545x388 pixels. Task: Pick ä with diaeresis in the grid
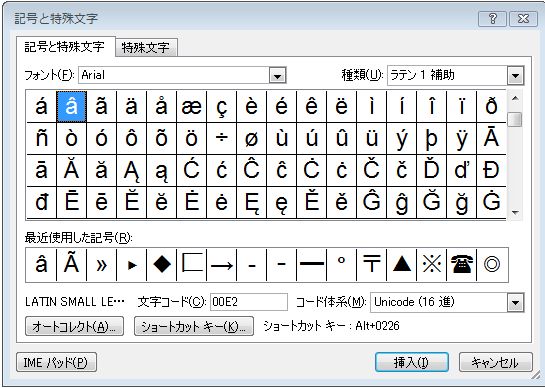131,106
